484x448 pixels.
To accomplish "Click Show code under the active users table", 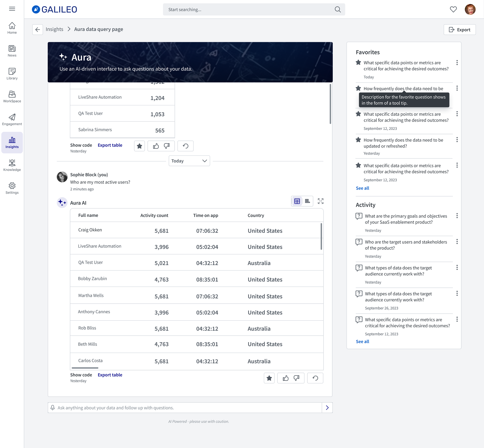I will pyautogui.click(x=81, y=375).
